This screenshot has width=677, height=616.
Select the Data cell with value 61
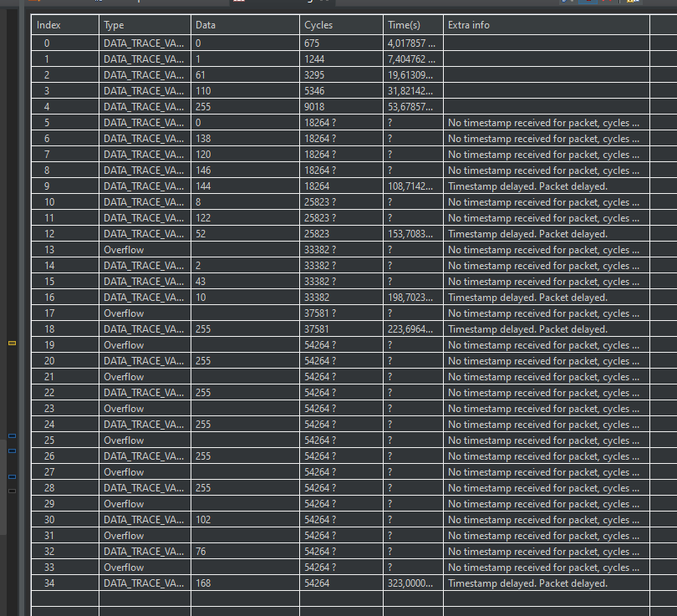click(245, 75)
